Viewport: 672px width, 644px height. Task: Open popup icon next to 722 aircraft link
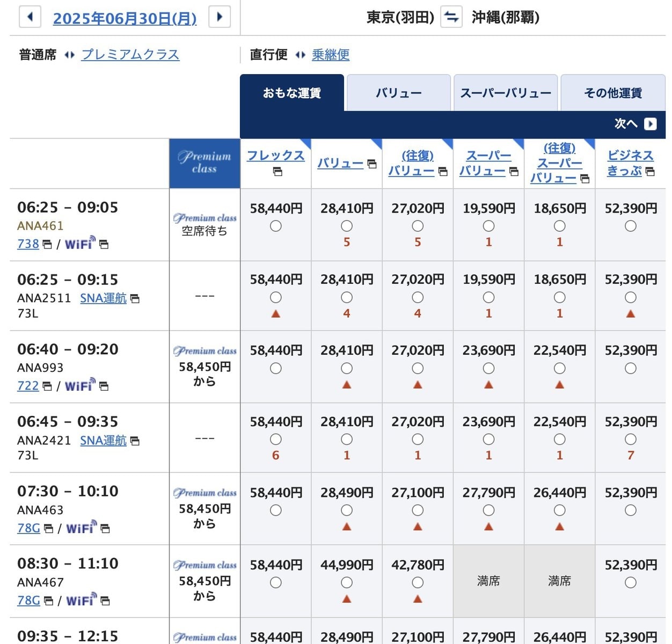tap(47, 386)
